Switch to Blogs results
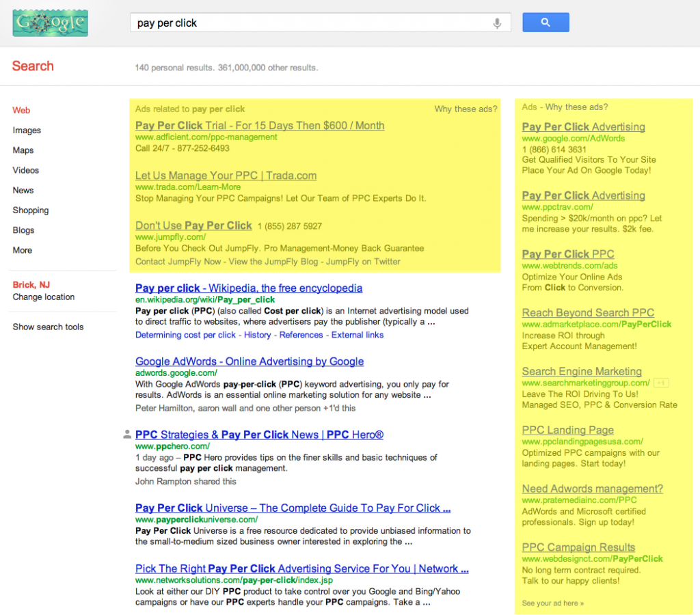The height and width of the screenshot is (615, 700). point(24,230)
